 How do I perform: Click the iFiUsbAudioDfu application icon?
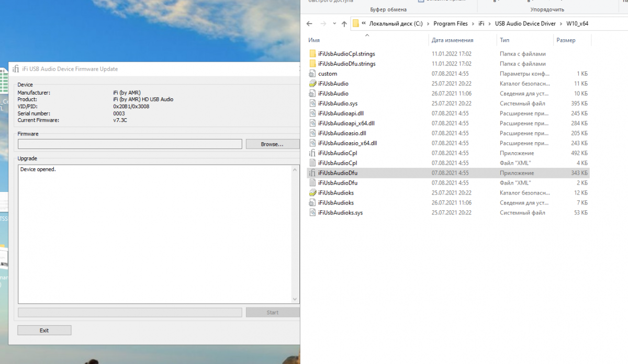point(312,173)
